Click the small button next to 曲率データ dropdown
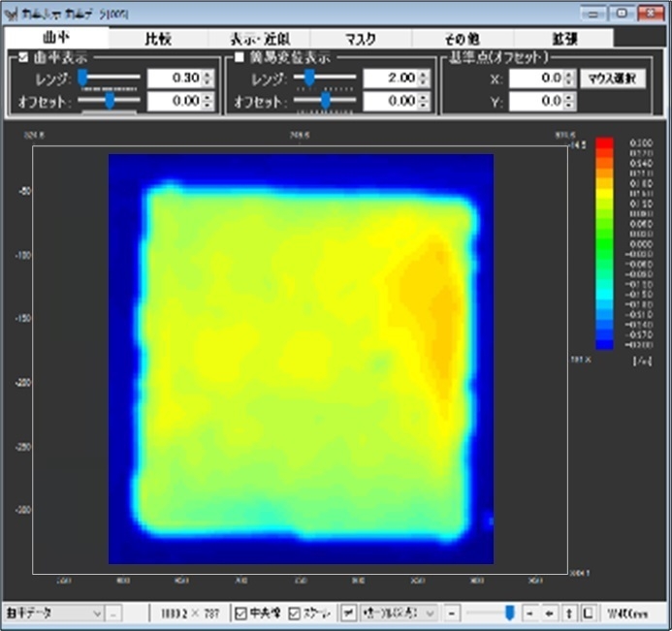This screenshot has height=631, width=672. (x=113, y=613)
